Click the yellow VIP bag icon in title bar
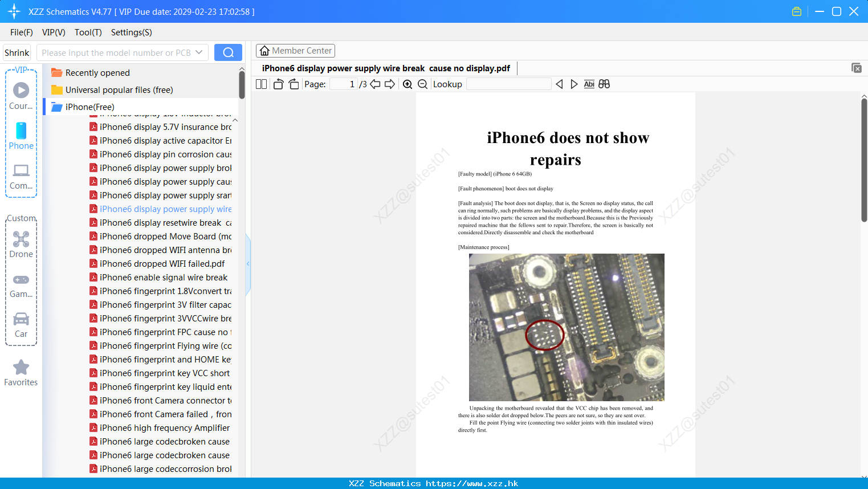Image resolution: width=868 pixels, height=489 pixels. click(x=797, y=11)
